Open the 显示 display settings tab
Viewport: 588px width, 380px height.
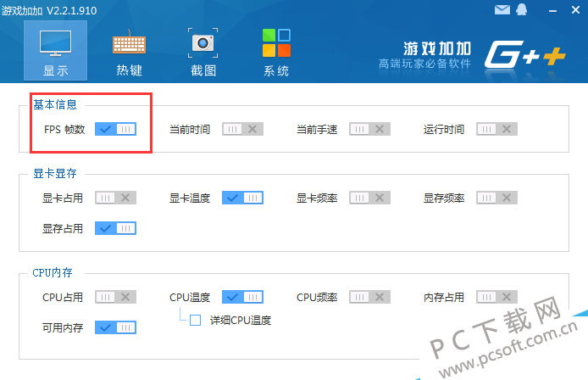55,51
